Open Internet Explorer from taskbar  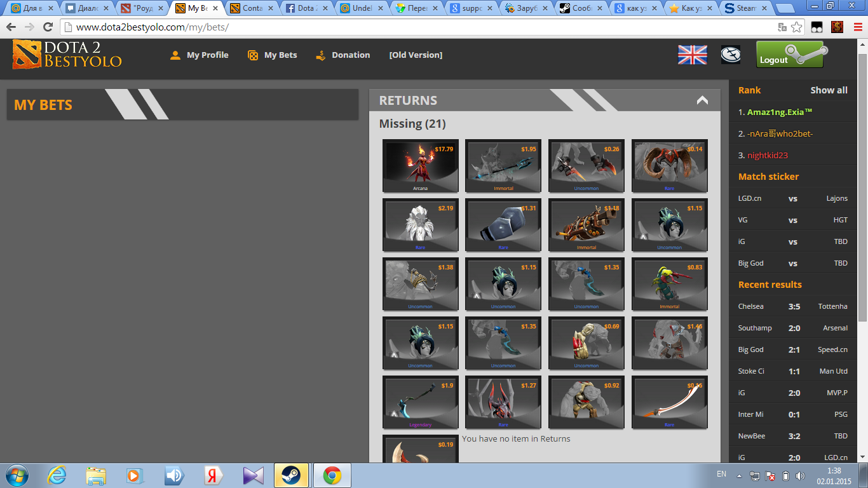(x=57, y=475)
